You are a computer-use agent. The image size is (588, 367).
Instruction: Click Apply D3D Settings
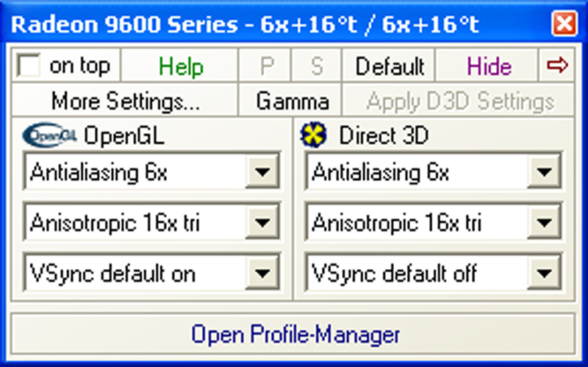(459, 100)
